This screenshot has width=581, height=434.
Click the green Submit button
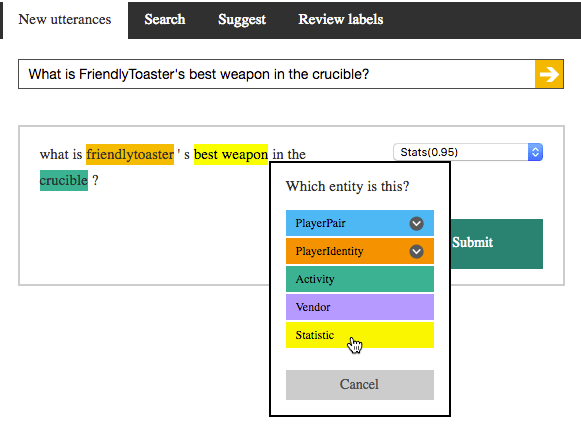(497, 243)
